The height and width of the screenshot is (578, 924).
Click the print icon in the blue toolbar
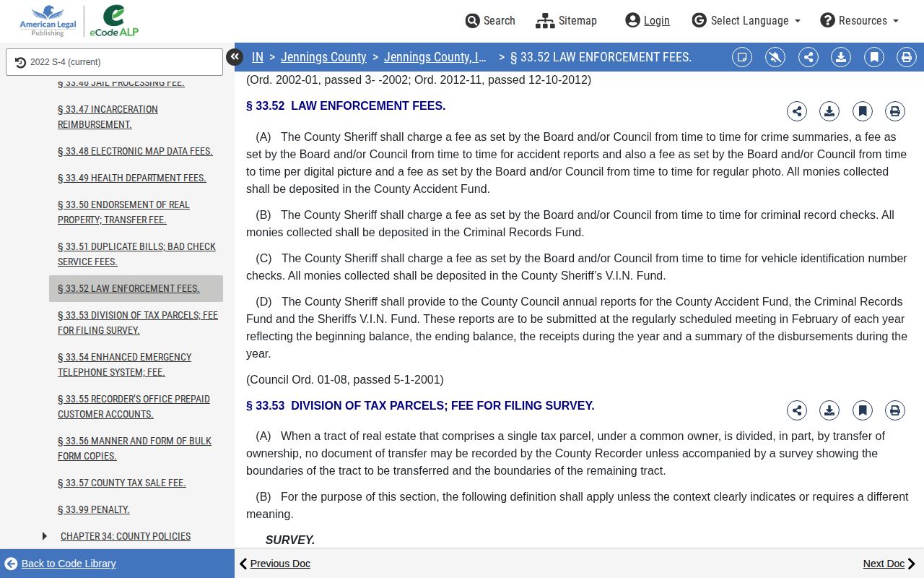pos(907,57)
